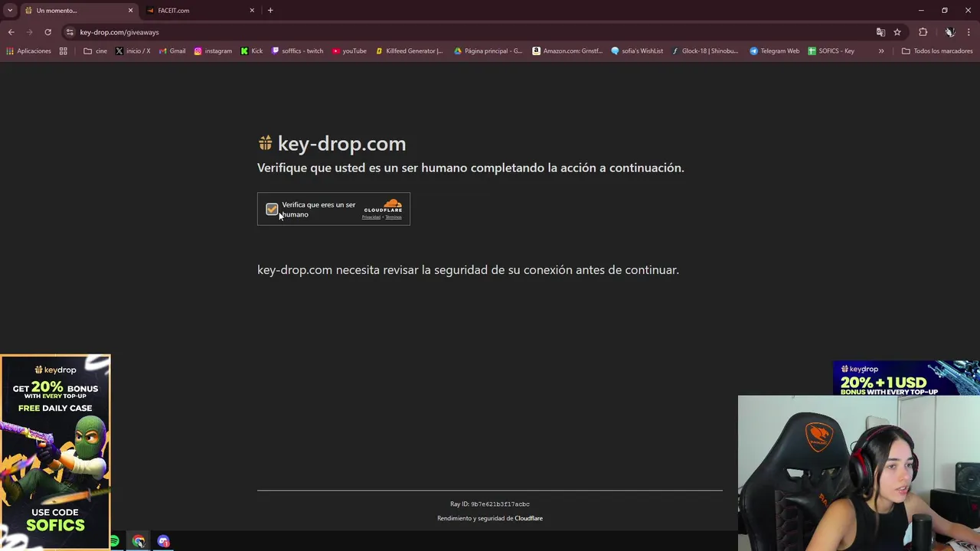
Task: Click the Keydrop '20% + 1 USD' bonus banner
Action: click(x=906, y=378)
